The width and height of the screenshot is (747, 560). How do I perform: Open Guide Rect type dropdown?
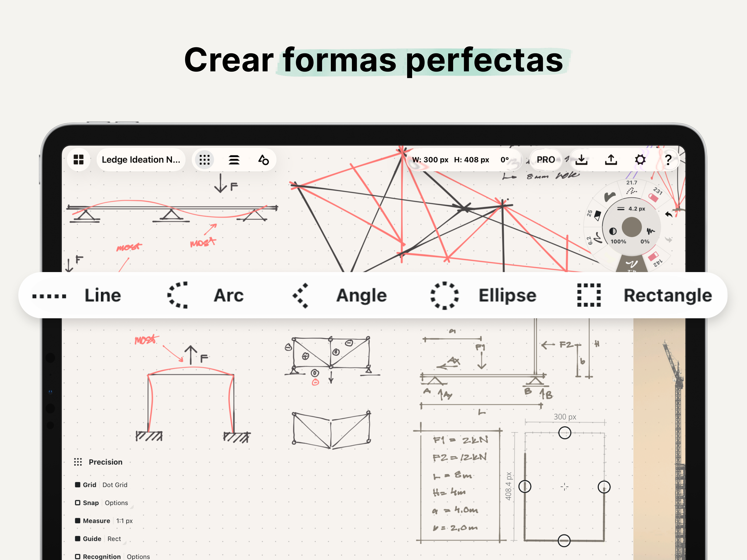[114, 539]
